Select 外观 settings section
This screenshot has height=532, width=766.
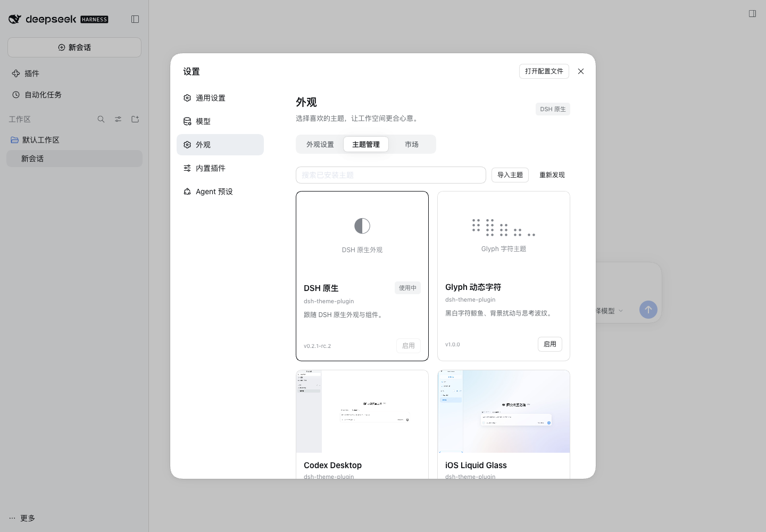[x=220, y=145]
